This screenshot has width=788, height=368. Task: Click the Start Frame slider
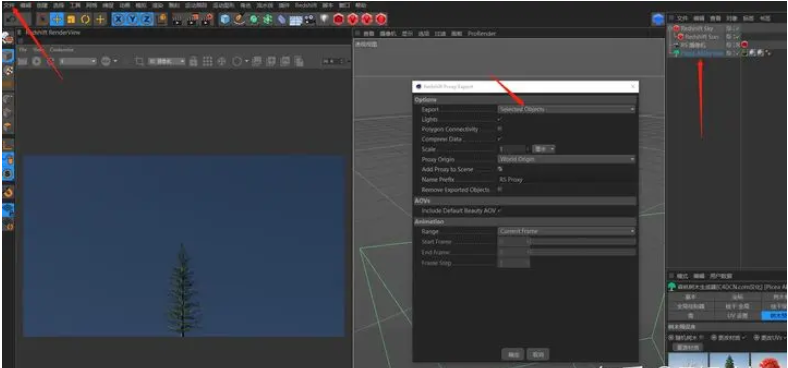tap(583, 242)
